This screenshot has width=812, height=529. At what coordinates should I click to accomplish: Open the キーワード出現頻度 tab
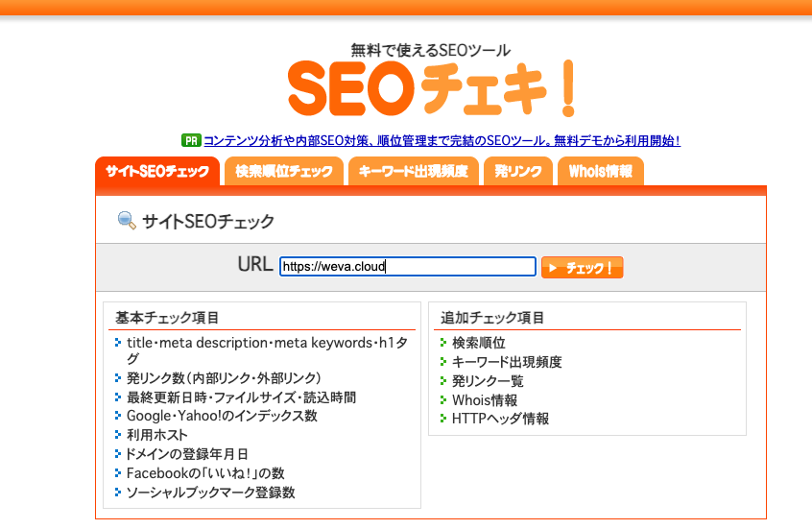click(414, 171)
